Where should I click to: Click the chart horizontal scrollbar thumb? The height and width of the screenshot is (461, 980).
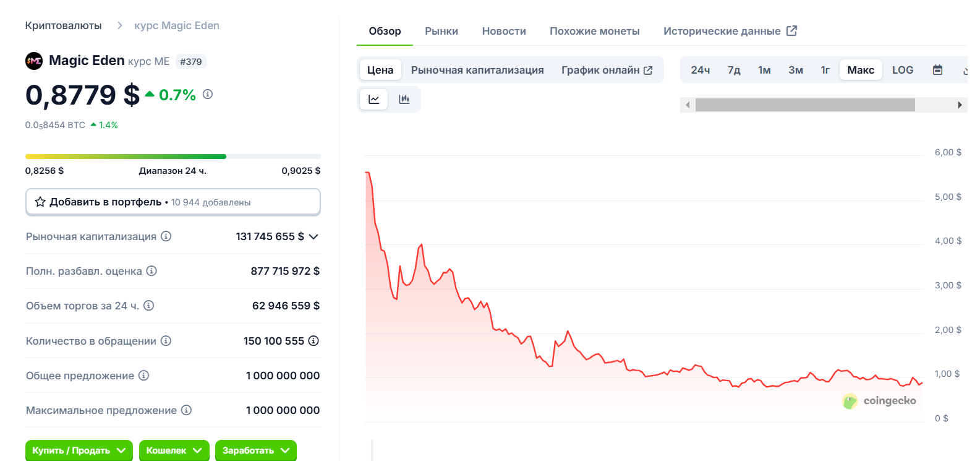[805, 105]
